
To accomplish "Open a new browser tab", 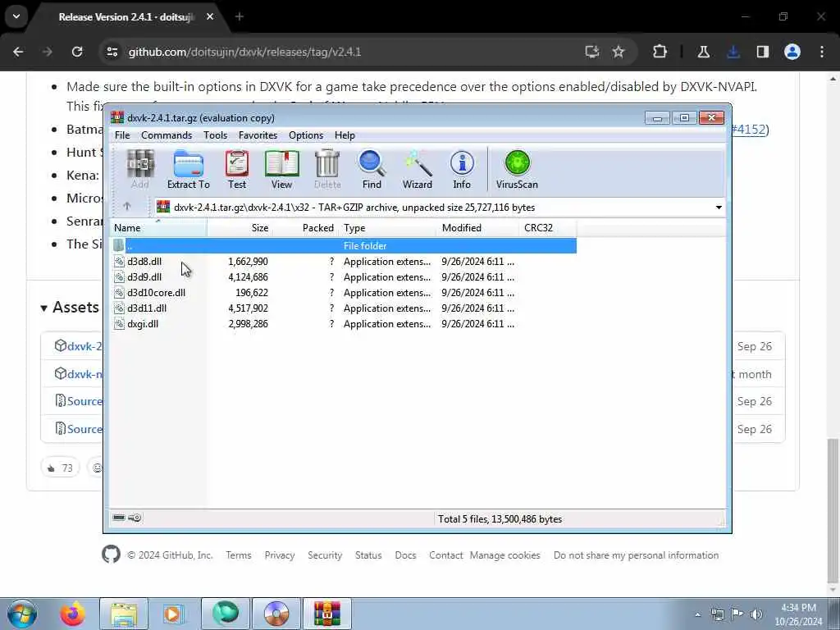I will 239,16.
